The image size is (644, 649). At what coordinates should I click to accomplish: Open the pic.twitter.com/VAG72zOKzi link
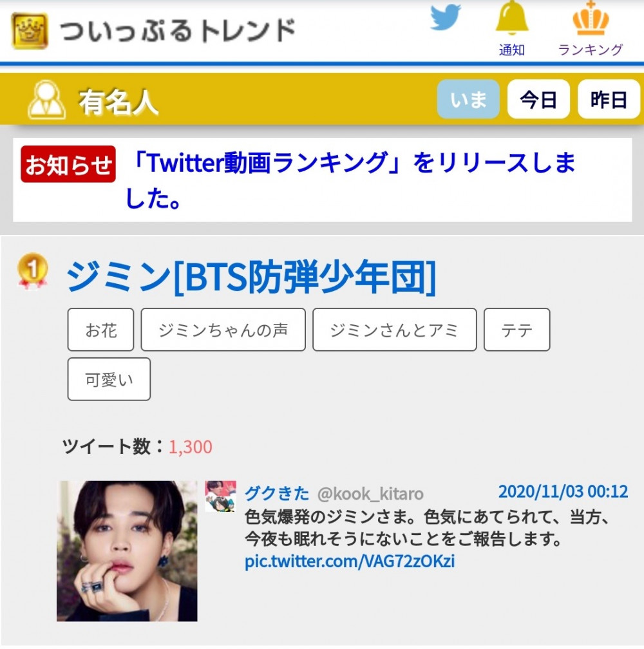(350, 561)
